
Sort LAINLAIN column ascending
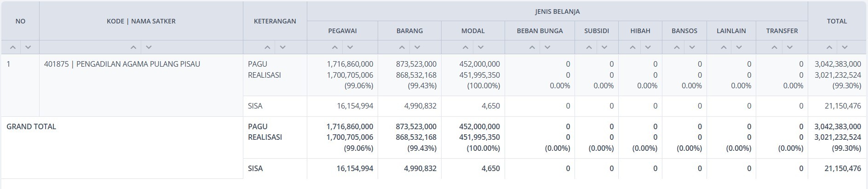click(x=724, y=47)
